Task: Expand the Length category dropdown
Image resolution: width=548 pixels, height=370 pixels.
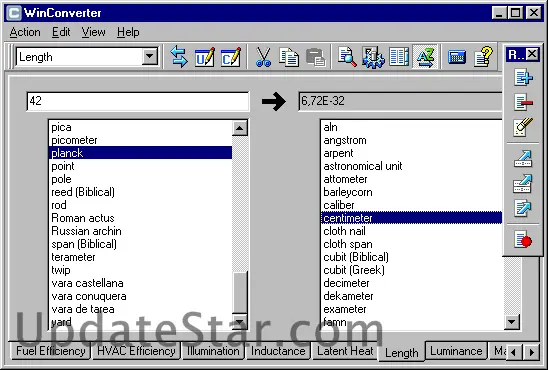Action: 150,56
